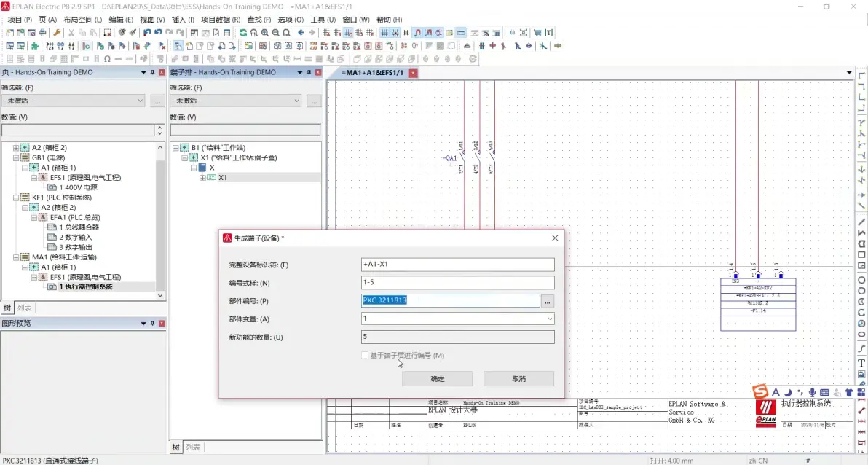
Task: Click the green puzzle piece add-on icon
Action: tap(35, 45)
